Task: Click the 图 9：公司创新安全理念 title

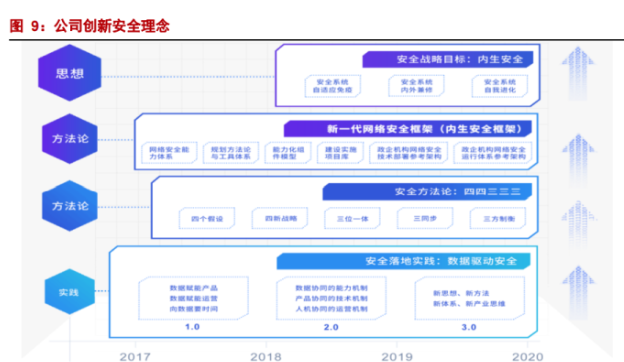Action: (x=90, y=26)
